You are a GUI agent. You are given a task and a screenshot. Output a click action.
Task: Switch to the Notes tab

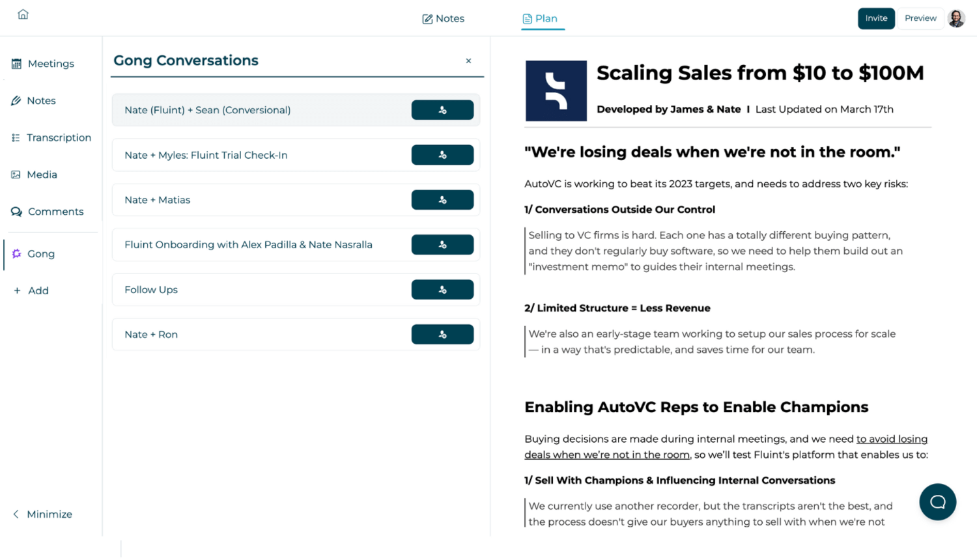click(x=444, y=19)
